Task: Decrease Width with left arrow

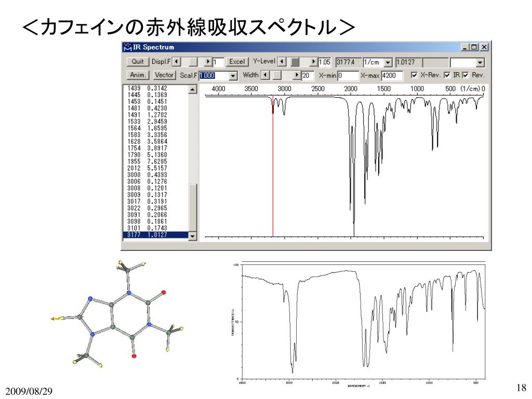Action: [x=265, y=75]
